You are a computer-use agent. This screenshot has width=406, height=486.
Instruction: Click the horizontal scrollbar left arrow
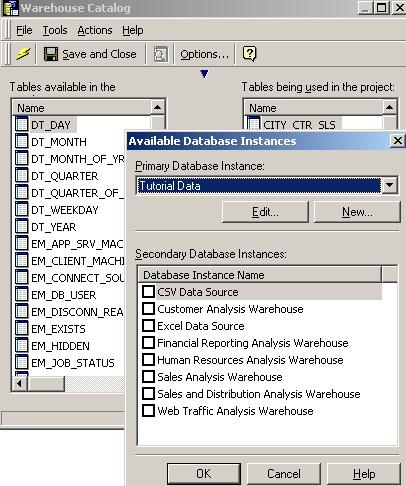(19, 383)
